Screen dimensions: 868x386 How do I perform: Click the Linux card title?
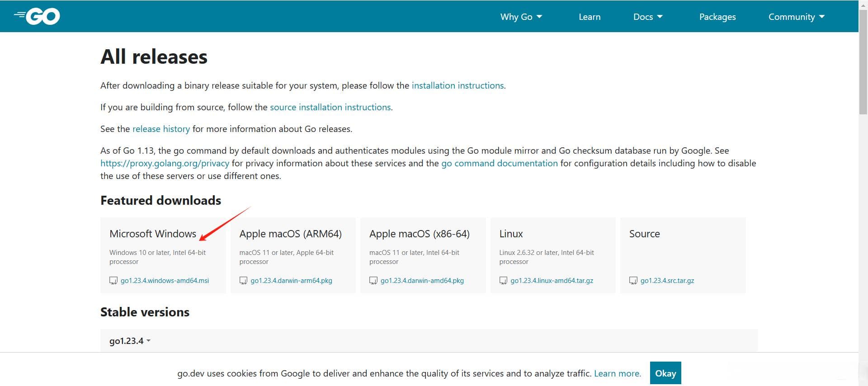tap(511, 234)
